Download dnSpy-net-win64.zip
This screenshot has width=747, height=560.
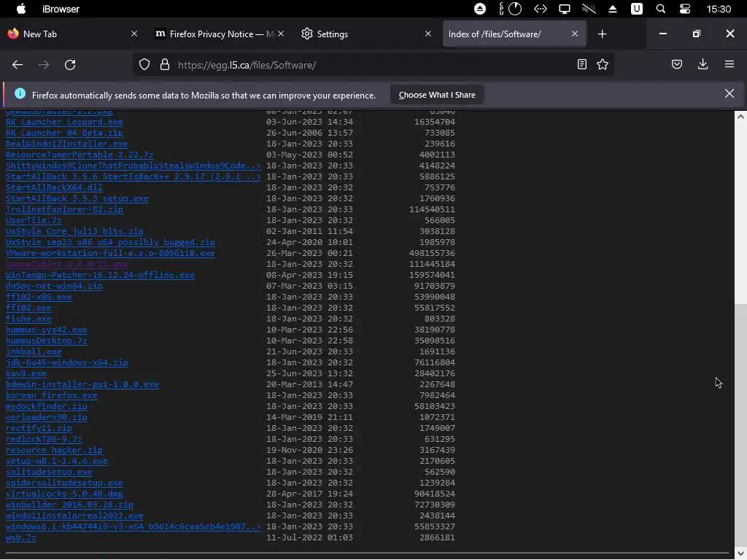coord(54,286)
